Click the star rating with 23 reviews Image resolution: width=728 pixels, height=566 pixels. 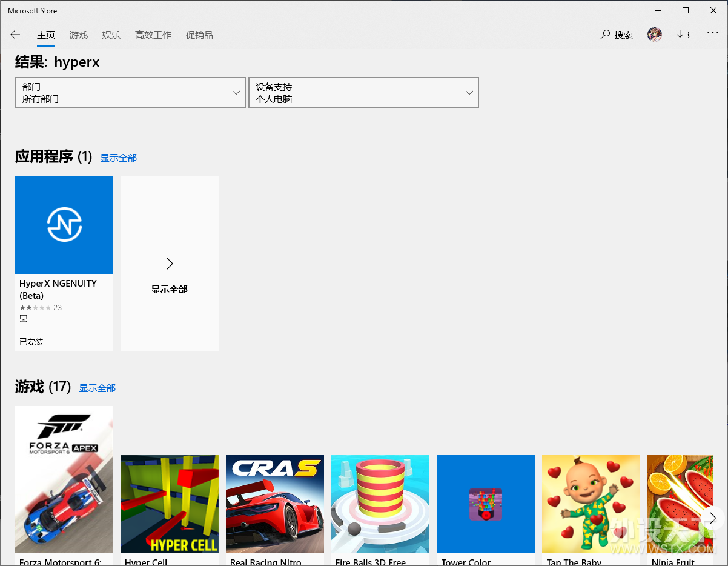[41, 308]
